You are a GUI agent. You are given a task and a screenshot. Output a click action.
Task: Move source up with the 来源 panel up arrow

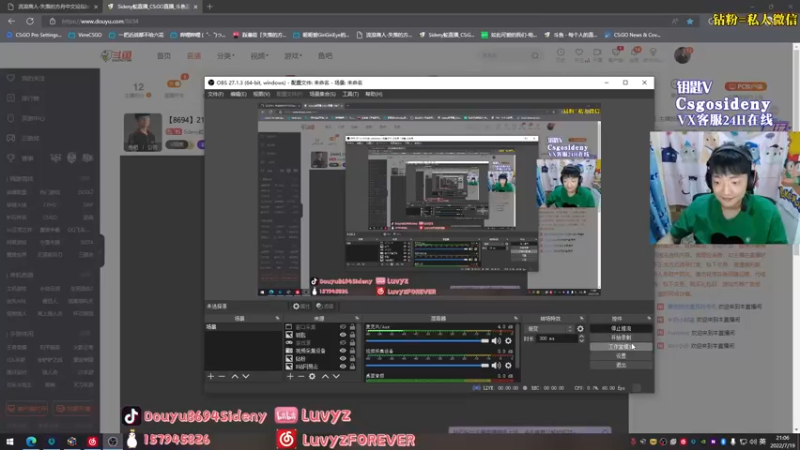point(325,377)
